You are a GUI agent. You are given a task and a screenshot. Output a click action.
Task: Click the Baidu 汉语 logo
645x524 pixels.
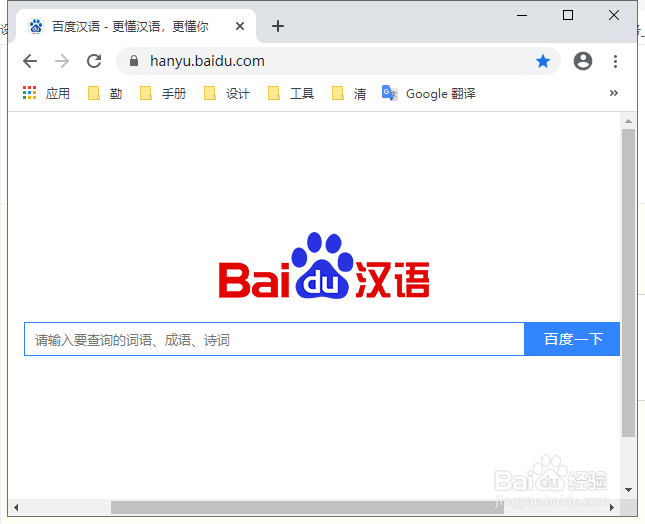[324, 265]
